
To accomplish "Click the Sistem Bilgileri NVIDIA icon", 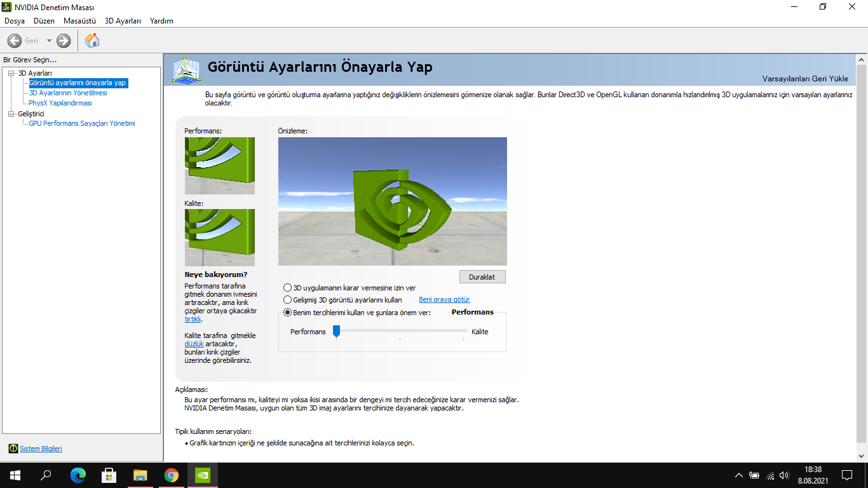I will point(13,449).
